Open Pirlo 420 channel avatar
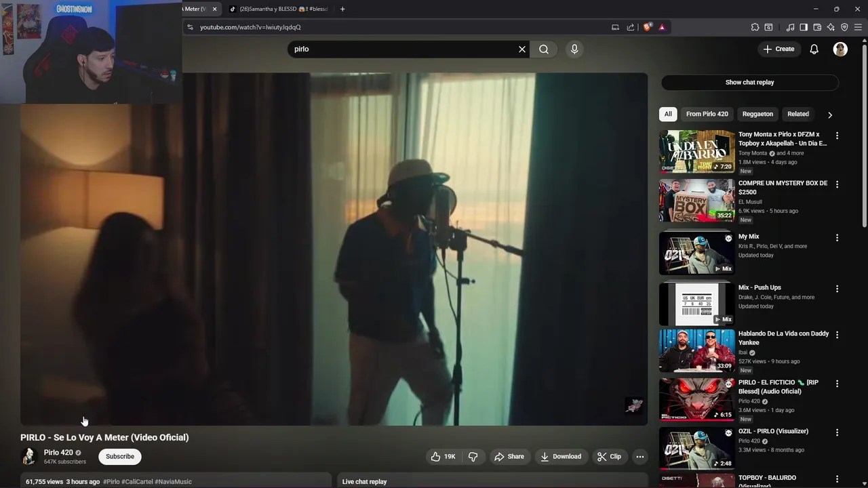The height and width of the screenshot is (488, 868). point(29,456)
